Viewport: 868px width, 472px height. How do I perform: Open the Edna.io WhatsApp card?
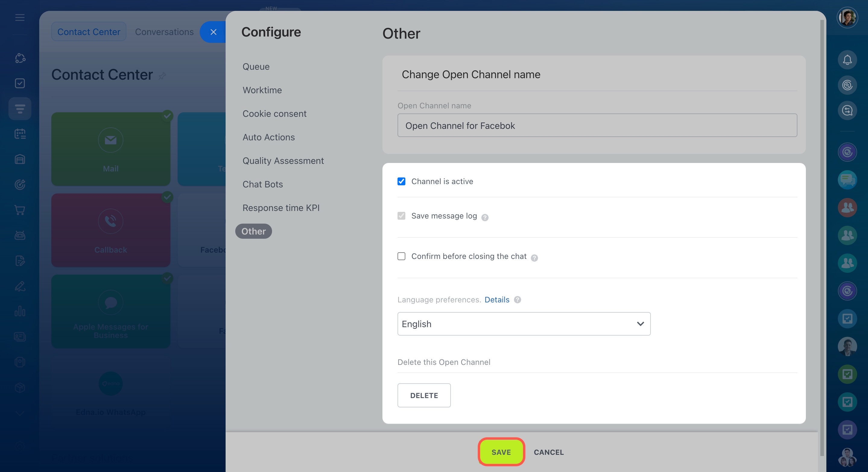[110, 393]
